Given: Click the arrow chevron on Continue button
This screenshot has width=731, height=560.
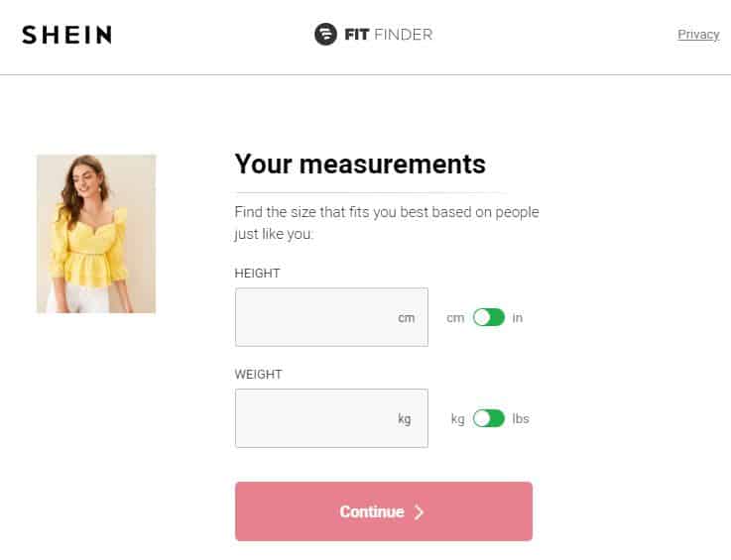Looking at the screenshot, I should click(420, 512).
